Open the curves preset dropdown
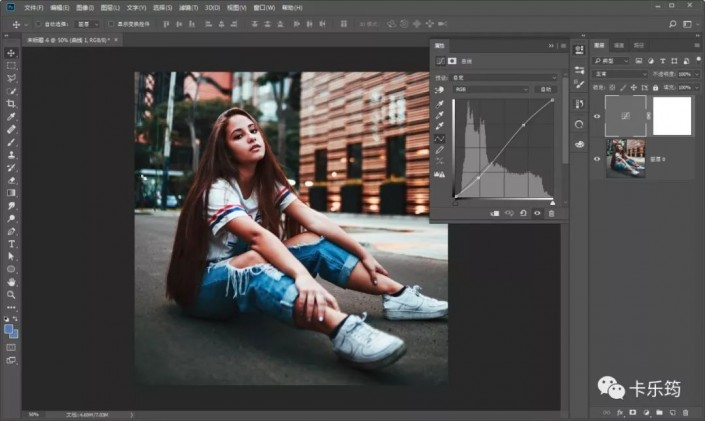The height and width of the screenshot is (421, 705). (x=504, y=77)
